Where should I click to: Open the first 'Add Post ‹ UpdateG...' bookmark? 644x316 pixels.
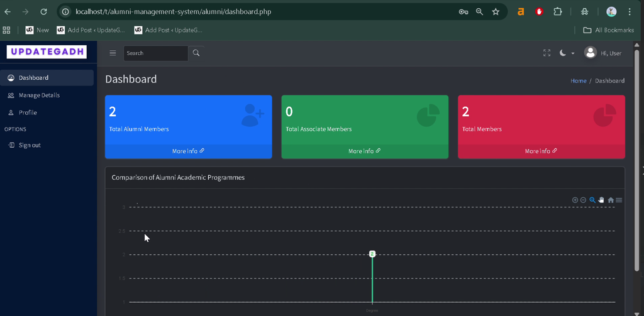coord(91,30)
